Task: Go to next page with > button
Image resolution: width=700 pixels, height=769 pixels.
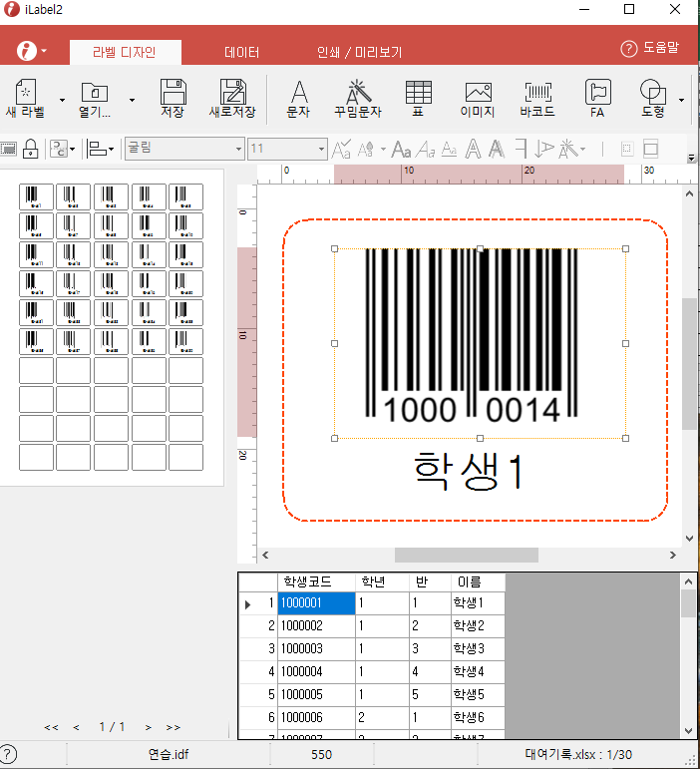Action: click(x=148, y=727)
